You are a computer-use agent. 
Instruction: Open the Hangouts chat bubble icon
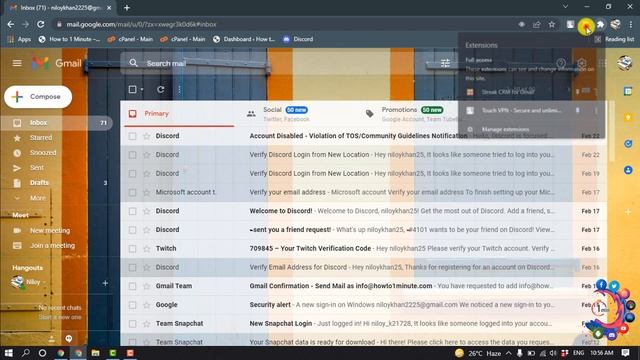point(69,338)
